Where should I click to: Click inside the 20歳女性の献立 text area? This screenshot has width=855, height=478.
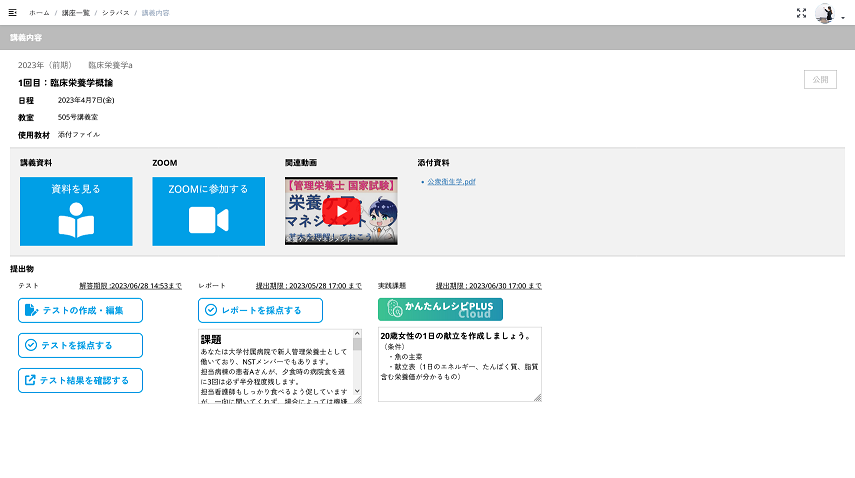tap(460, 364)
